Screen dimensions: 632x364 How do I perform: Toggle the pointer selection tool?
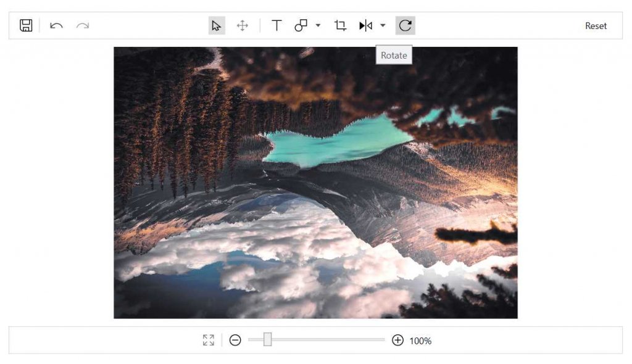click(x=217, y=25)
